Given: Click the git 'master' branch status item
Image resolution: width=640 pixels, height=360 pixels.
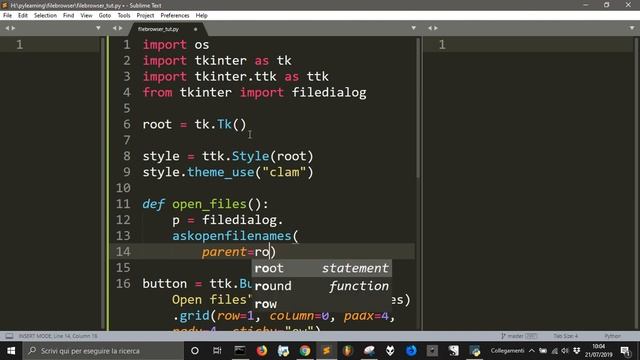Looking at the screenshot, I should pyautogui.click(x=519, y=336).
